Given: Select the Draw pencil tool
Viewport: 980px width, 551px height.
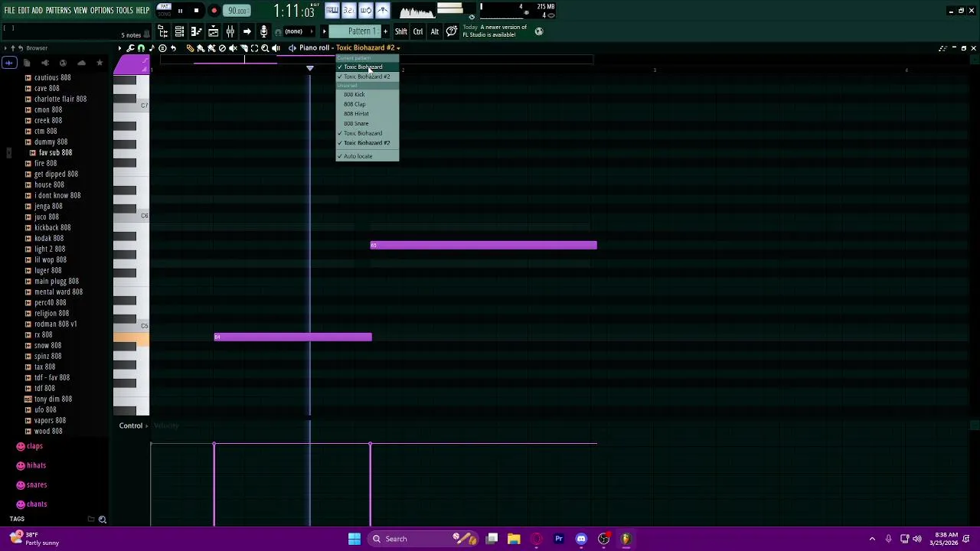Looking at the screenshot, I should pyautogui.click(x=191, y=47).
